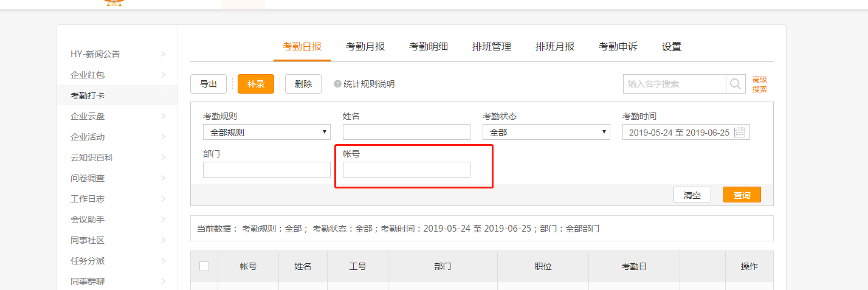The image size is (868, 290).
Task: Click the 操作 column header
Action: coord(749,266)
